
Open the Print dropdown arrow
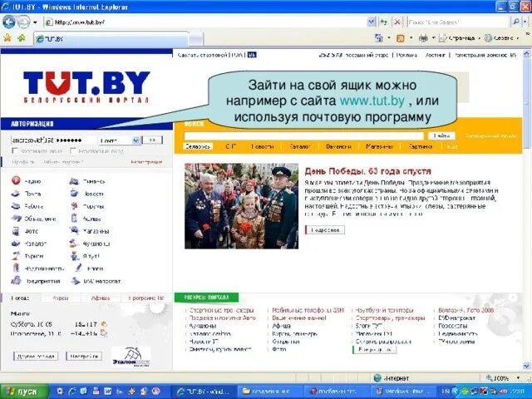[433, 38]
